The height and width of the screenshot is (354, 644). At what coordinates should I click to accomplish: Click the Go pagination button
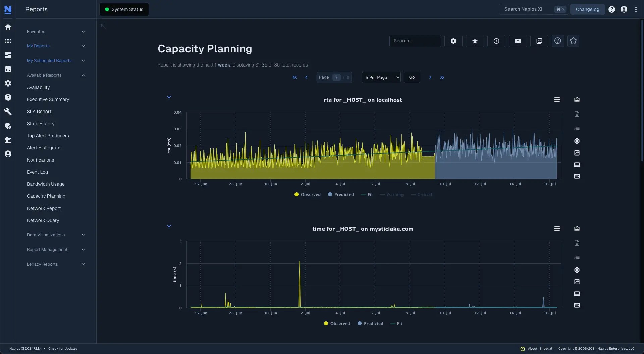pyautogui.click(x=412, y=77)
